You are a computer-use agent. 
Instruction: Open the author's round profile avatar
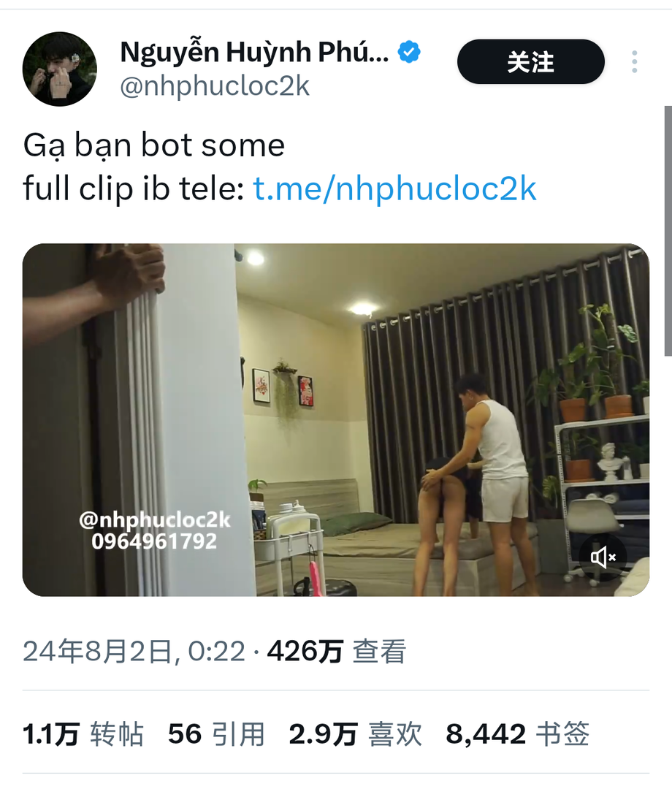point(59,69)
